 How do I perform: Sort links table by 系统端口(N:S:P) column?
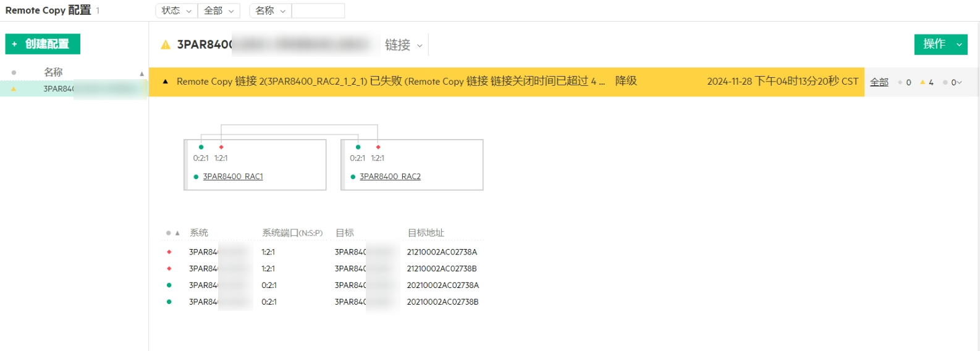point(292,233)
